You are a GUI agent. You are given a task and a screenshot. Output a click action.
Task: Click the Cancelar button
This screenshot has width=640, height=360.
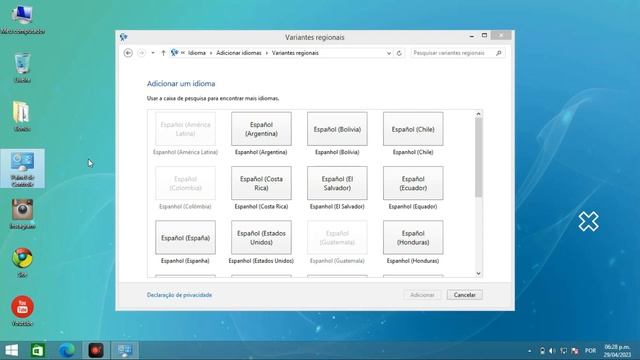(464, 295)
